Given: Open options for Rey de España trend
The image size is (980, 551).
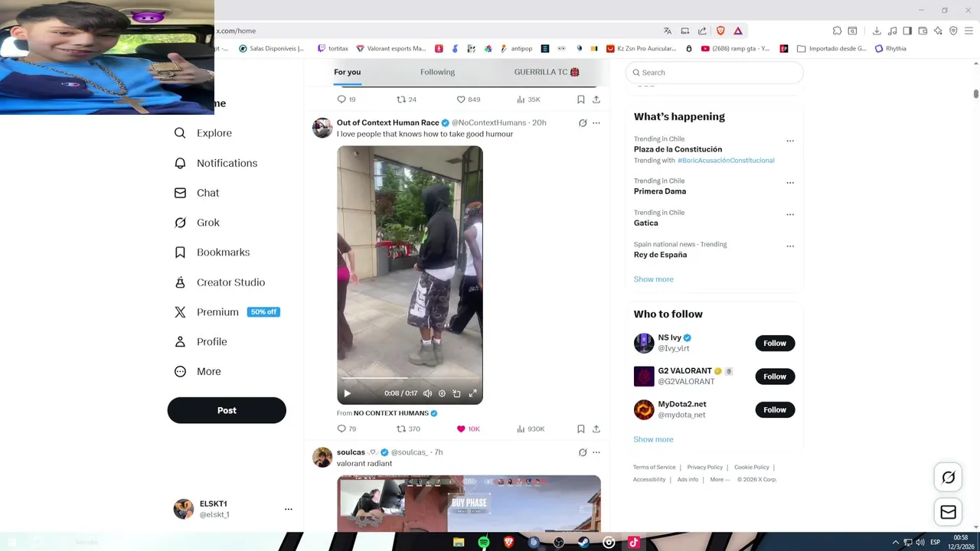Looking at the screenshot, I should click(x=790, y=246).
